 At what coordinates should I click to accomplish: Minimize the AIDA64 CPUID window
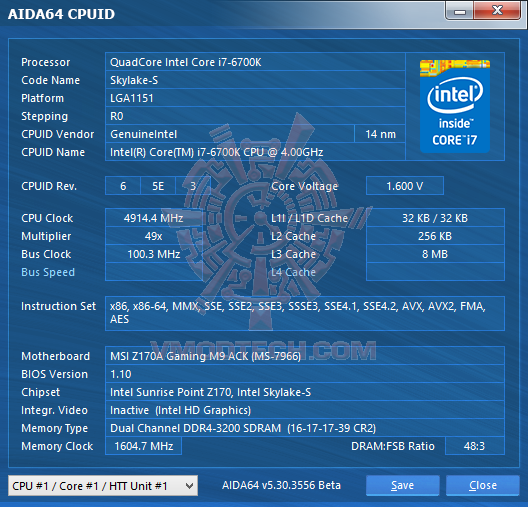coord(460,11)
